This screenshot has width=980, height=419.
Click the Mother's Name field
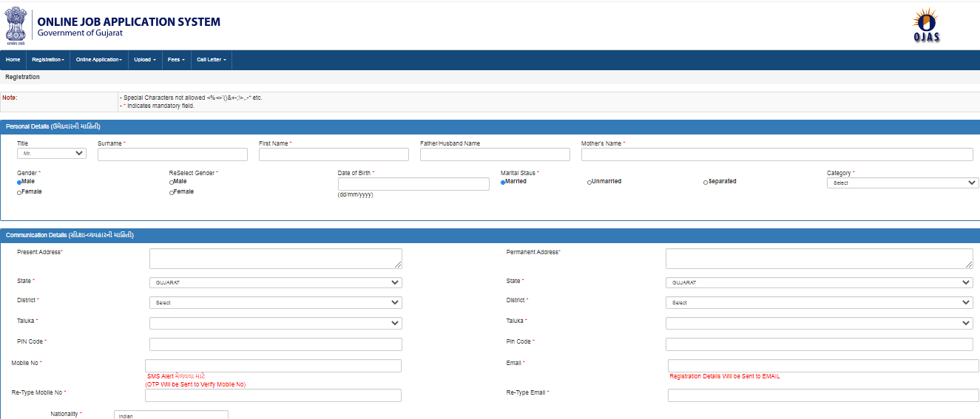777,154
